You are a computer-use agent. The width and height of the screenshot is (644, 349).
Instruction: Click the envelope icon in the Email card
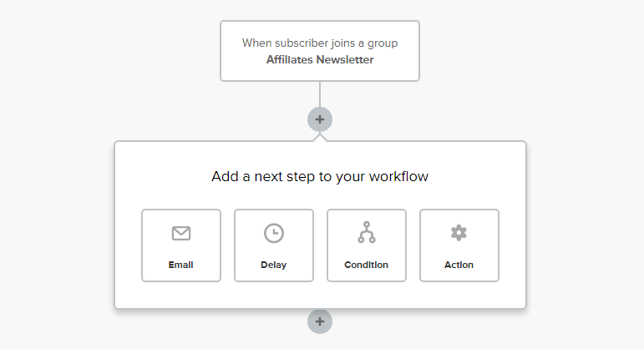pos(181,233)
